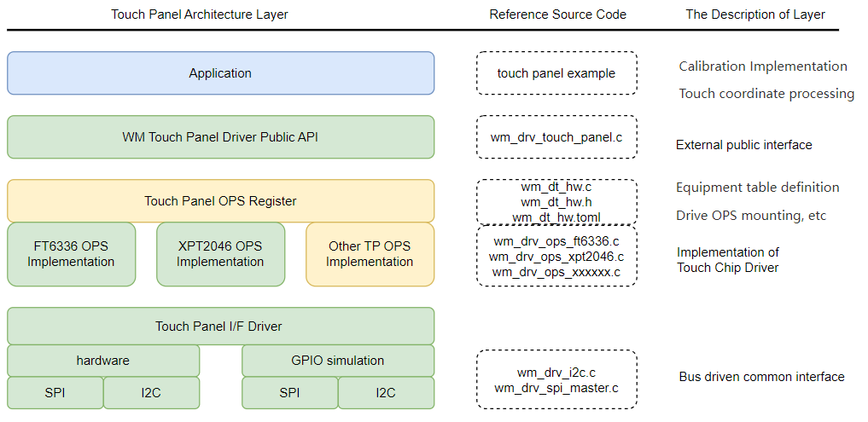Select the XPT2046 OPS Implementation box
The height and width of the screenshot is (422, 868).
point(220,254)
